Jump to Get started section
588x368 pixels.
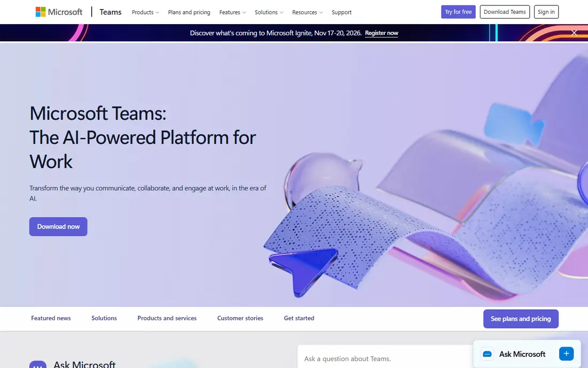point(299,318)
